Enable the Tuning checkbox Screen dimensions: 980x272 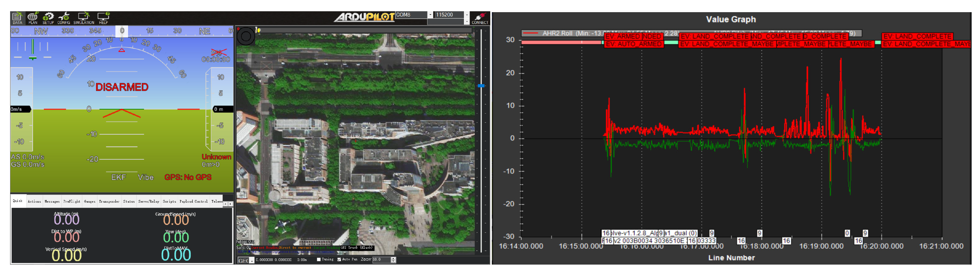(x=318, y=260)
